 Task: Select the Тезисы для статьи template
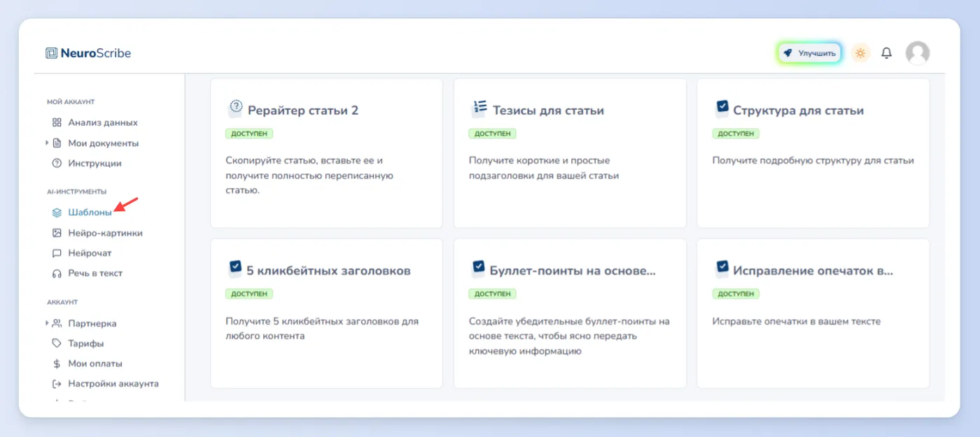click(x=570, y=153)
